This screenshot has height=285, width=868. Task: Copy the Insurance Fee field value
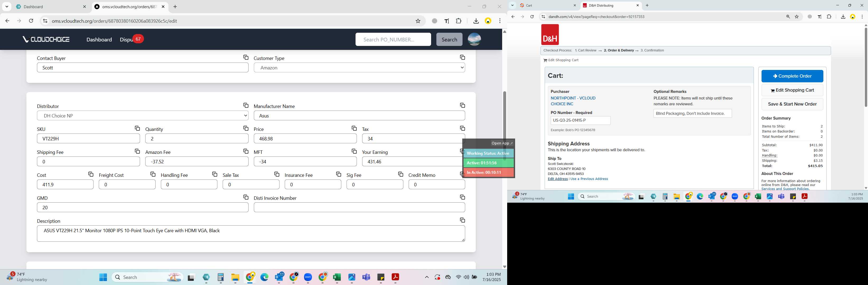coord(338,174)
